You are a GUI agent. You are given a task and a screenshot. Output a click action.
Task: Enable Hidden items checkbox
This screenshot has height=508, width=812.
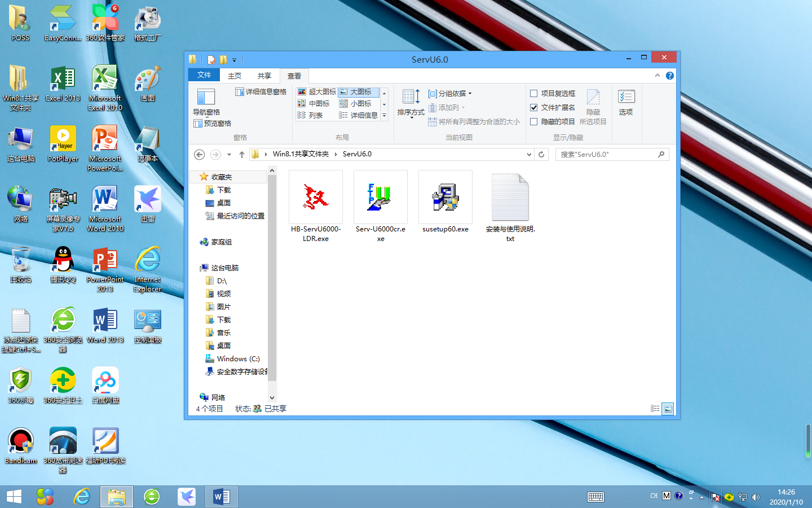click(x=553, y=121)
